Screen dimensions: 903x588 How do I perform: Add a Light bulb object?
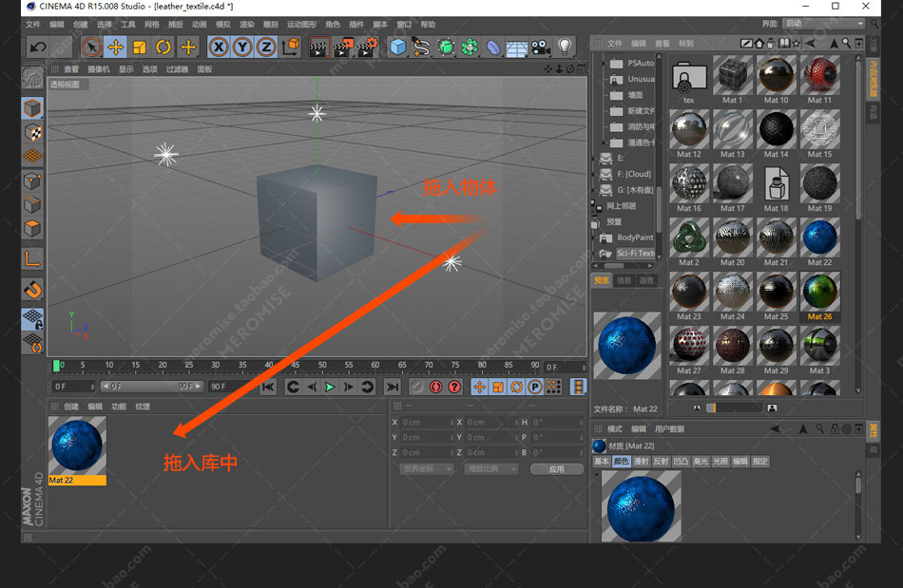(x=565, y=47)
